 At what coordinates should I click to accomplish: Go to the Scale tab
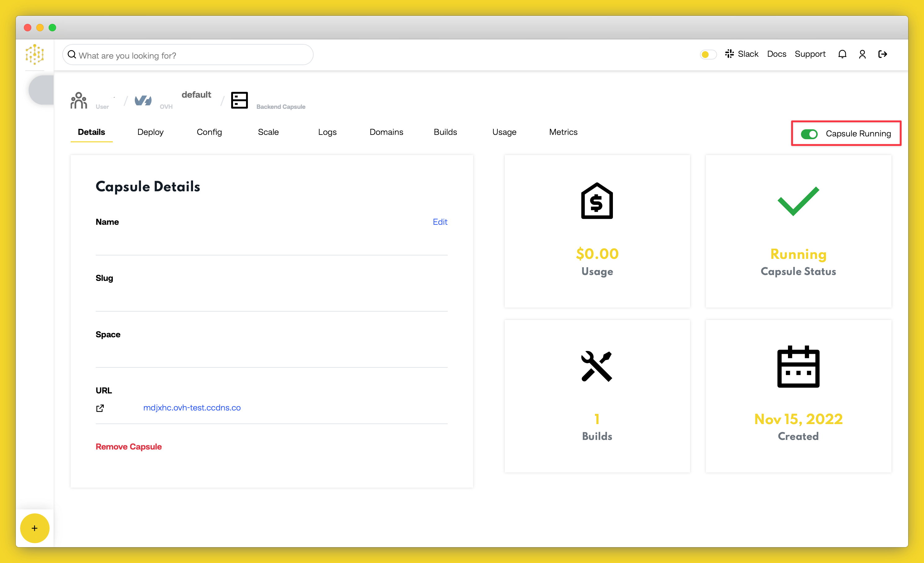click(x=268, y=132)
